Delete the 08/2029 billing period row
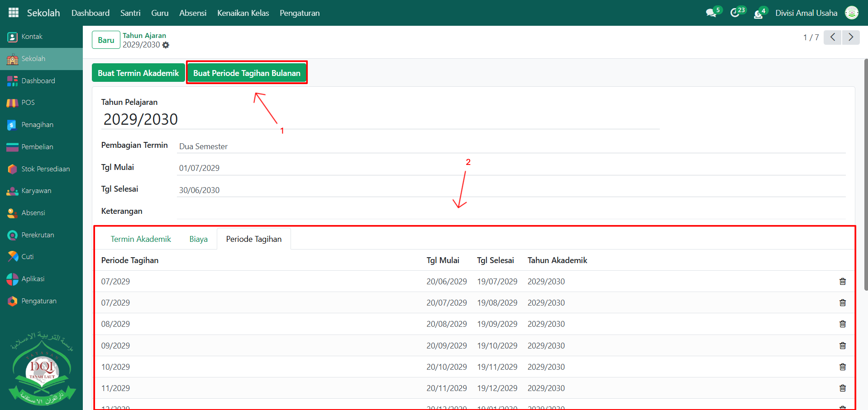Screen dimensions: 868x410 point(842,324)
